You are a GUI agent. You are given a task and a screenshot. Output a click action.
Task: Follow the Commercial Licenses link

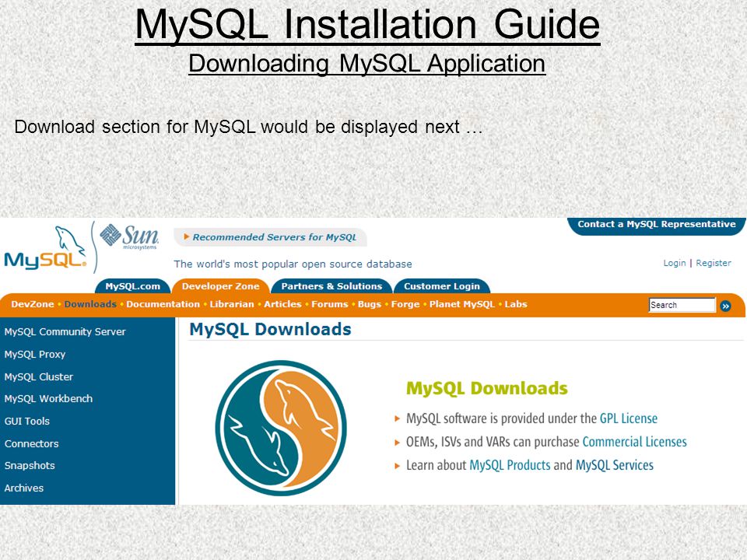point(635,442)
